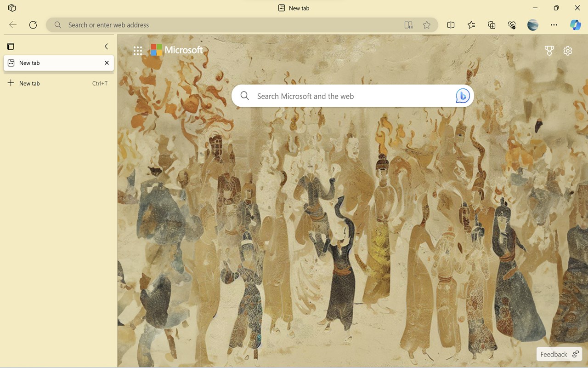Collapse the vertical tabs pane
This screenshot has height=368, width=588.
(106, 46)
